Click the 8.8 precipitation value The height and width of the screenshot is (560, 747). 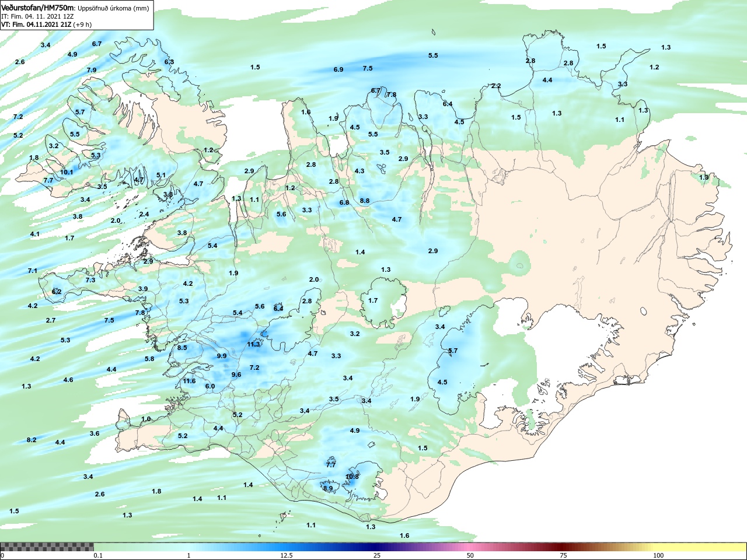pyautogui.click(x=365, y=201)
